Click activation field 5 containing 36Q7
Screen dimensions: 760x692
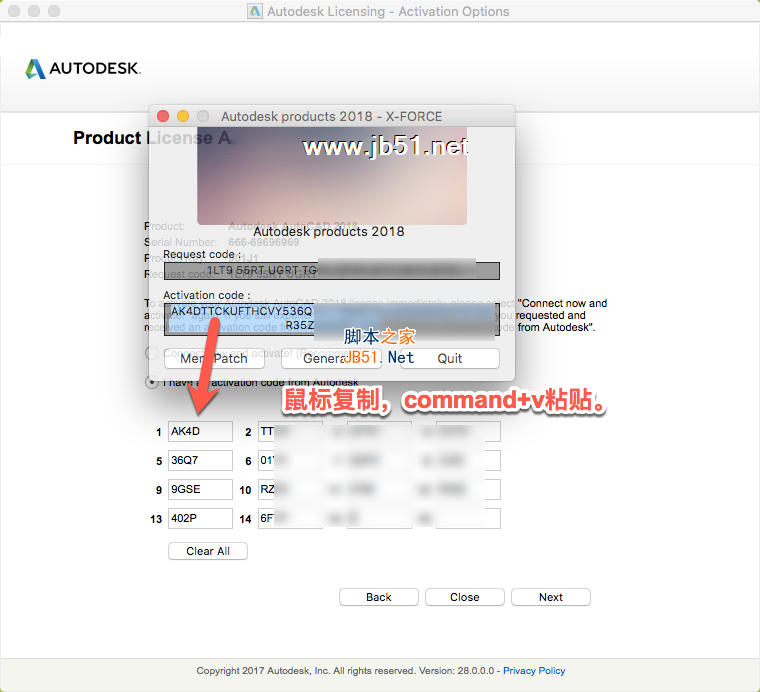click(200, 460)
